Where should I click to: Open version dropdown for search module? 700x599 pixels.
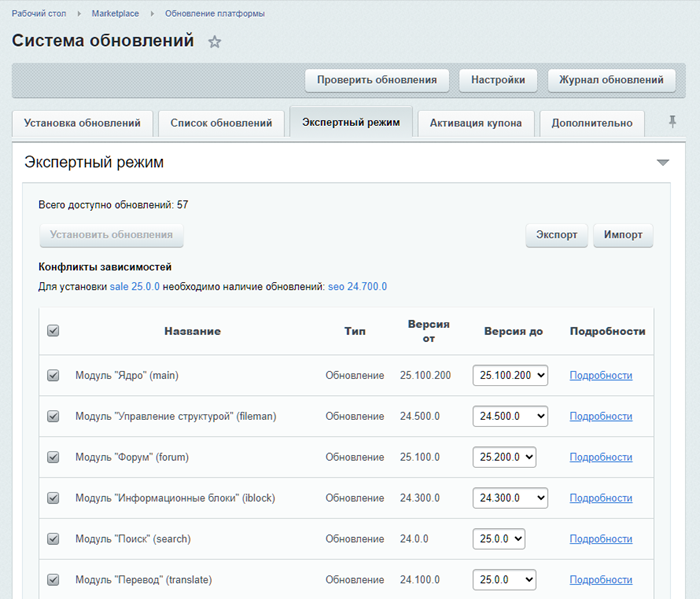(x=499, y=539)
